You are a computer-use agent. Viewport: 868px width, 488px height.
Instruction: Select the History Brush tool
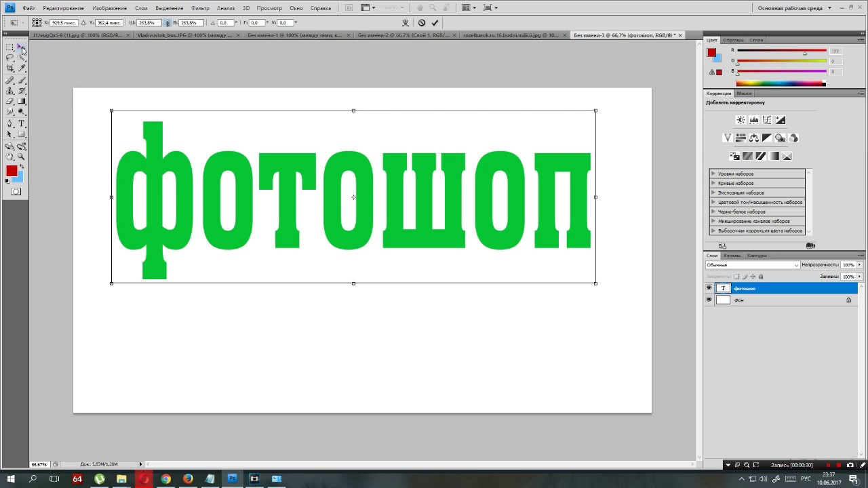tap(22, 91)
